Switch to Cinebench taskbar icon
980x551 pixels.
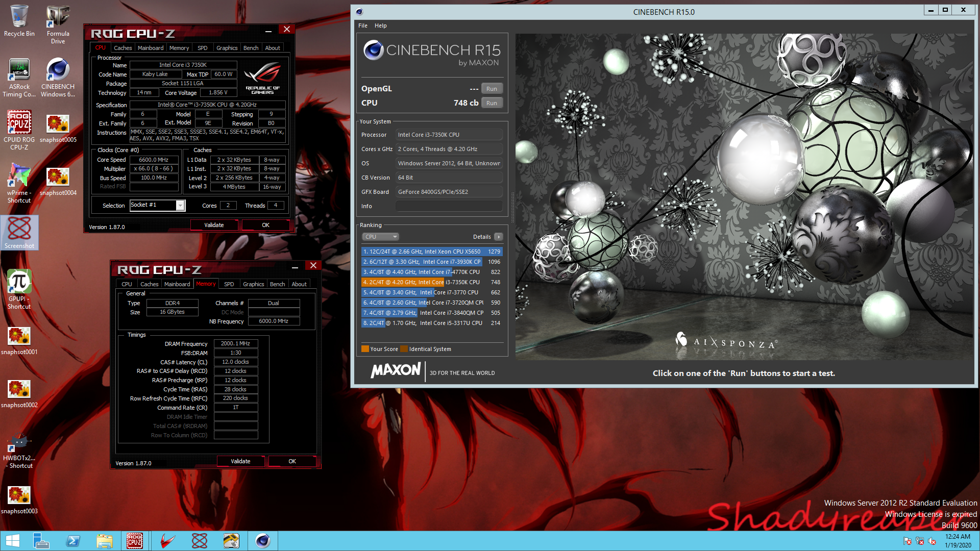(263, 541)
